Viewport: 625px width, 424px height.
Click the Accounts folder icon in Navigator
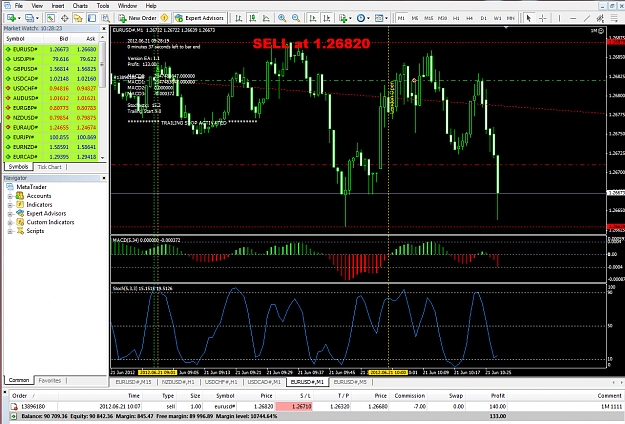click(20, 196)
